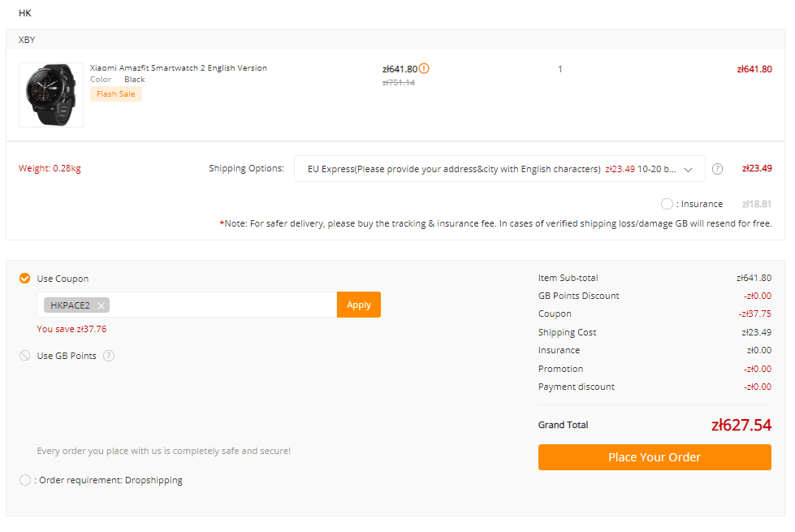Screen dimensions: 795x532
Task: Open the Use GB Points help icon
Action: (x=109, y=356)
